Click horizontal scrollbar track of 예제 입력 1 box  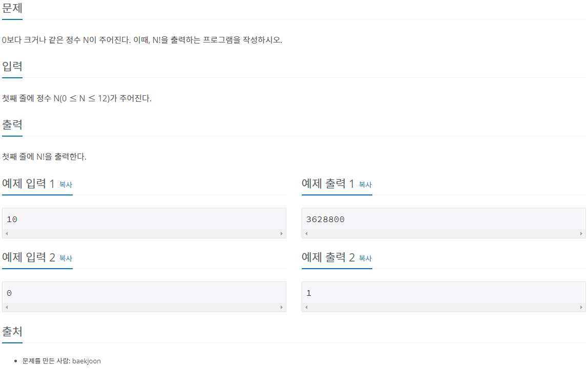(x=144, y=234)
